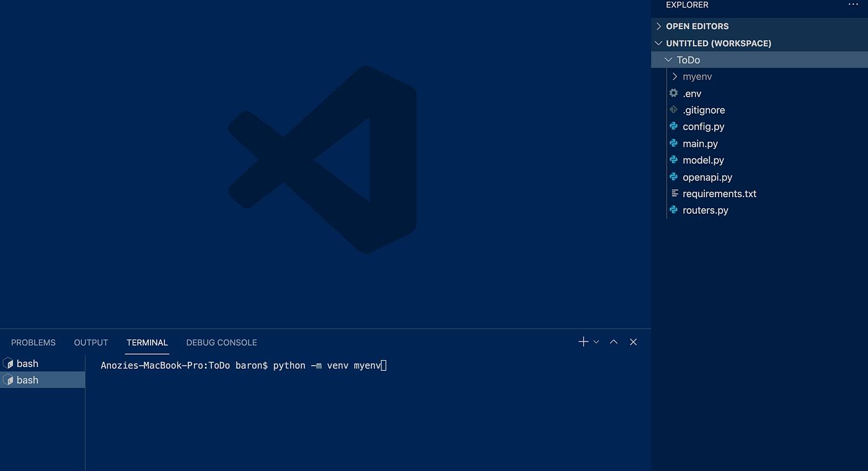Collapse the ToDo folder chevron
This screenshot has height=471, width=868.
click(668, 60)
